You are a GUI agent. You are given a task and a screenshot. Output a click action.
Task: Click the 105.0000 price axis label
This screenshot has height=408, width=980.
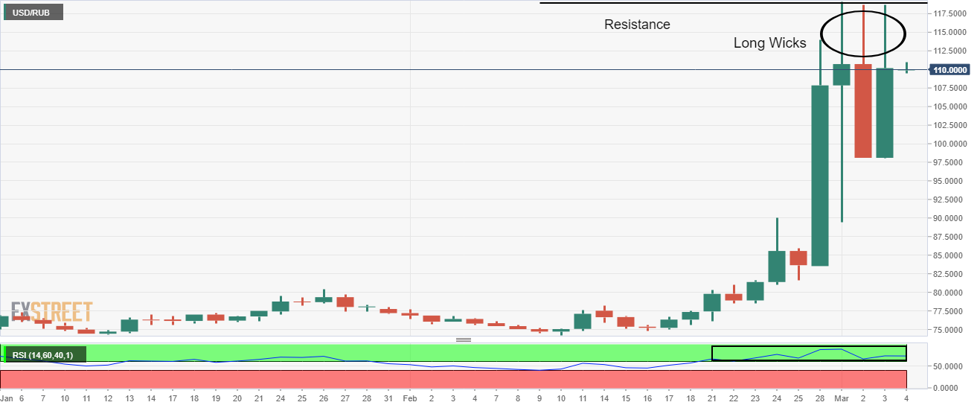click(949, 106)
